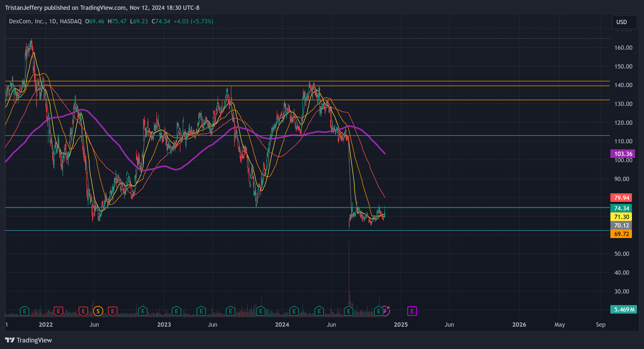Open red earnings marker nearest the 2022 label
The image size is (644, 349).
(58, 311)
